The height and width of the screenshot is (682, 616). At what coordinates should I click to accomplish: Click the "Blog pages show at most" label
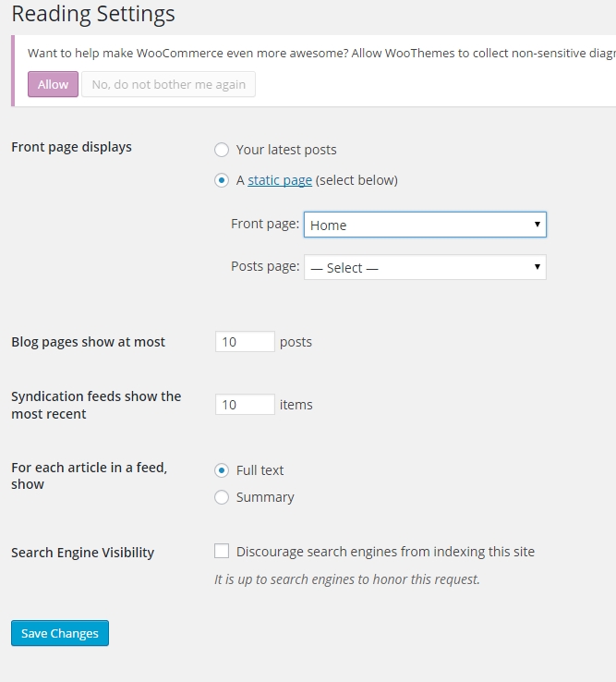tap(88, 342)
